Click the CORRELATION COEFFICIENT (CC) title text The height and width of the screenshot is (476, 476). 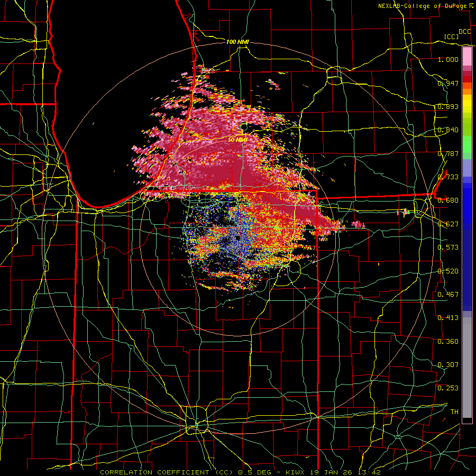(167, 472)
